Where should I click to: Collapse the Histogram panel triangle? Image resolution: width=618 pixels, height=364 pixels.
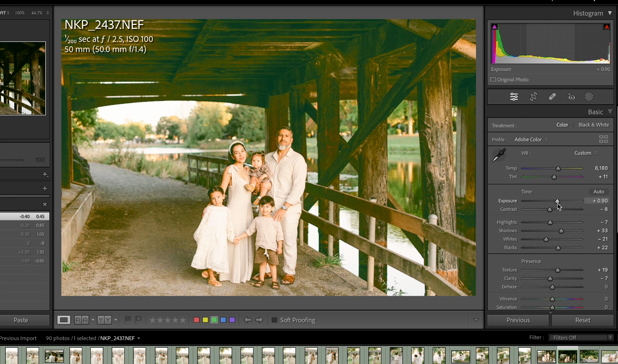click(x=610, y=13)
